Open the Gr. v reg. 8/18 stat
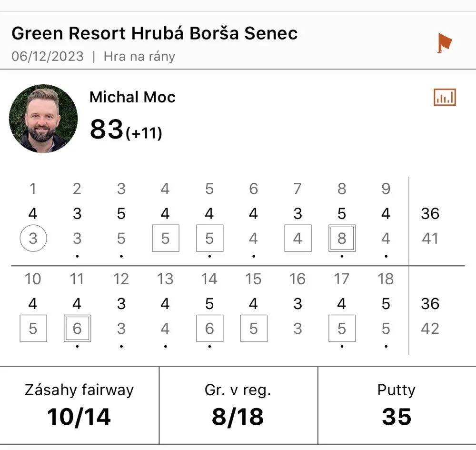Screen dimensions: 476x450 238,405
